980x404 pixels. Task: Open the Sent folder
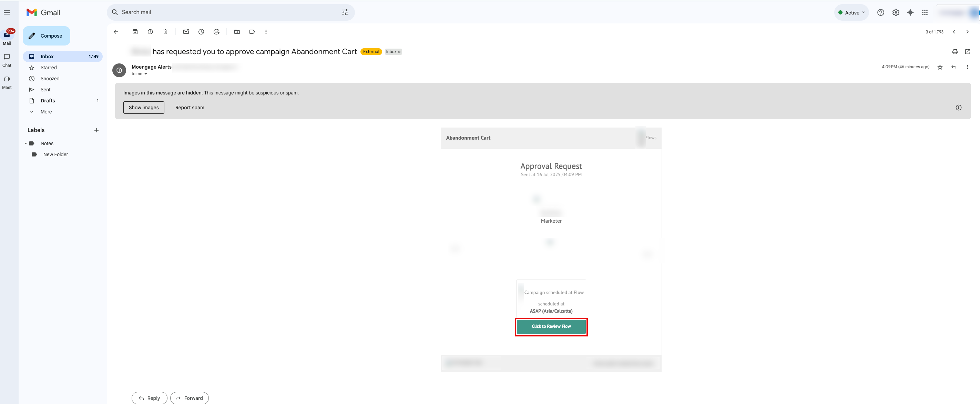coord(45,90)
